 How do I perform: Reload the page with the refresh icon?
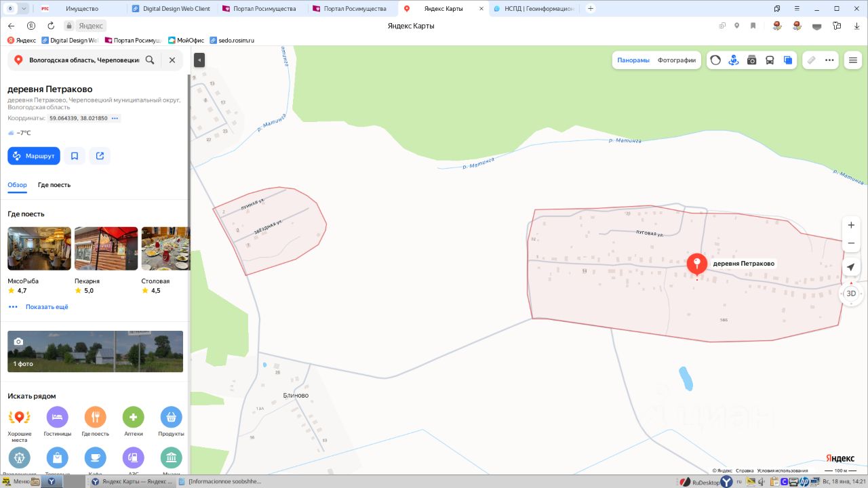pos(51,26)
